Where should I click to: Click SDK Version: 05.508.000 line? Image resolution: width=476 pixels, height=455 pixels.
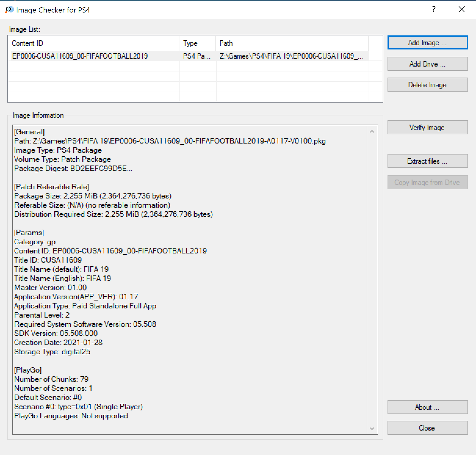(56, 333)
